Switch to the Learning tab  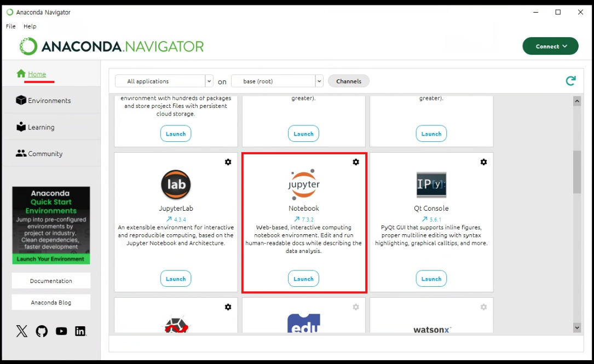point(51,127)
